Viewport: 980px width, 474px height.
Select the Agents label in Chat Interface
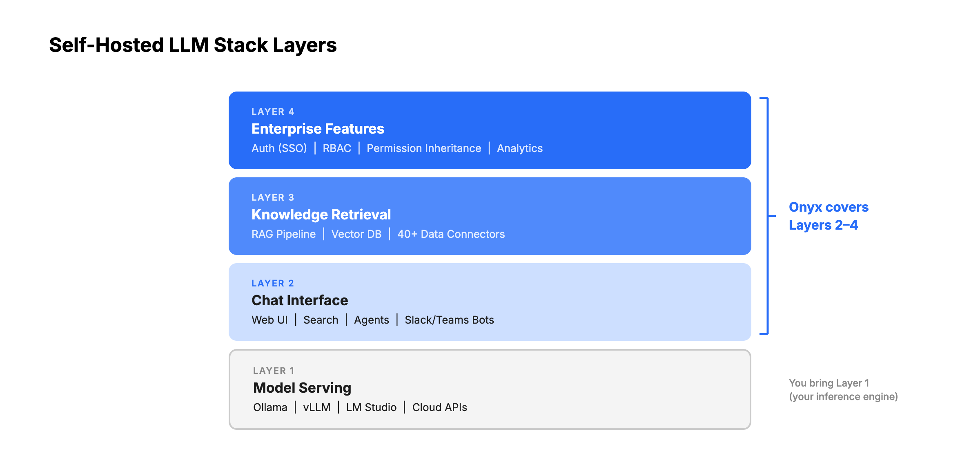point(371,320)
